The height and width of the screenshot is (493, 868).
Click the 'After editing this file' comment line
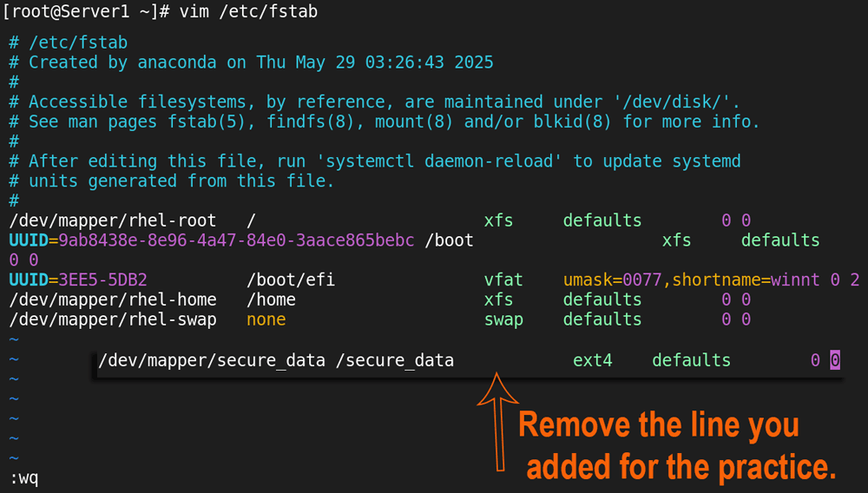pyautogui.click(x=374, y=161)
